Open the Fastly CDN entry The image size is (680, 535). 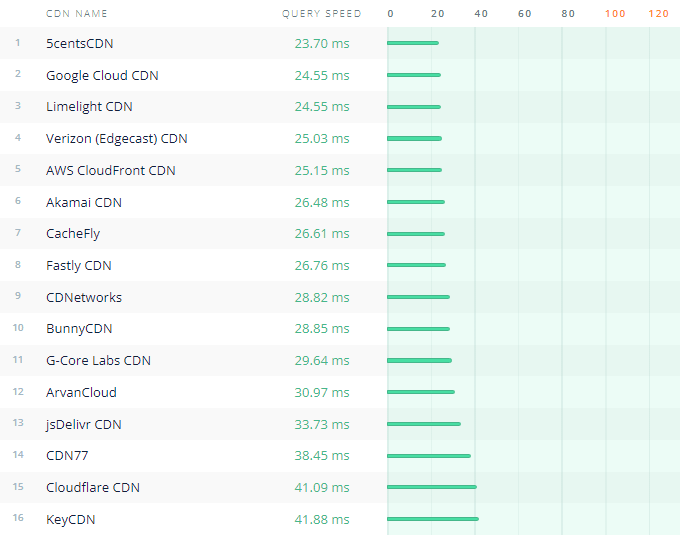(x=78, y=265)
